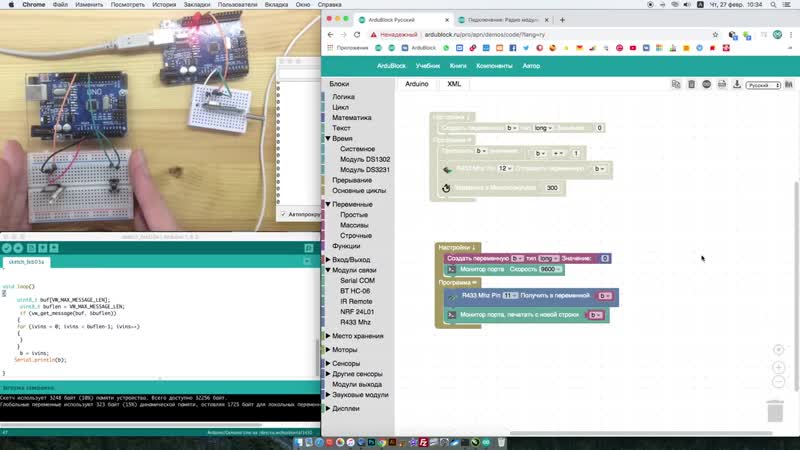
Task: Select the Serial COM module category
Action: click(357, 281)
